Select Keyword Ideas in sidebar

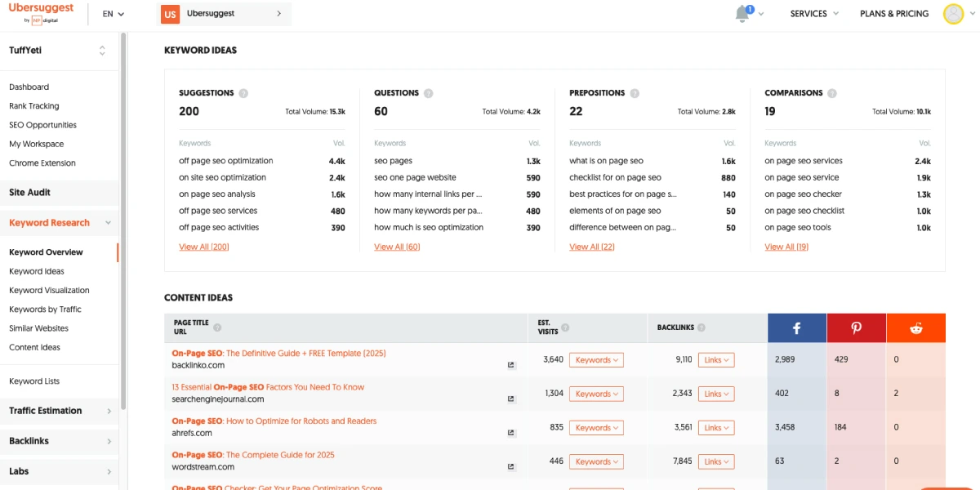tap(37, 271)
